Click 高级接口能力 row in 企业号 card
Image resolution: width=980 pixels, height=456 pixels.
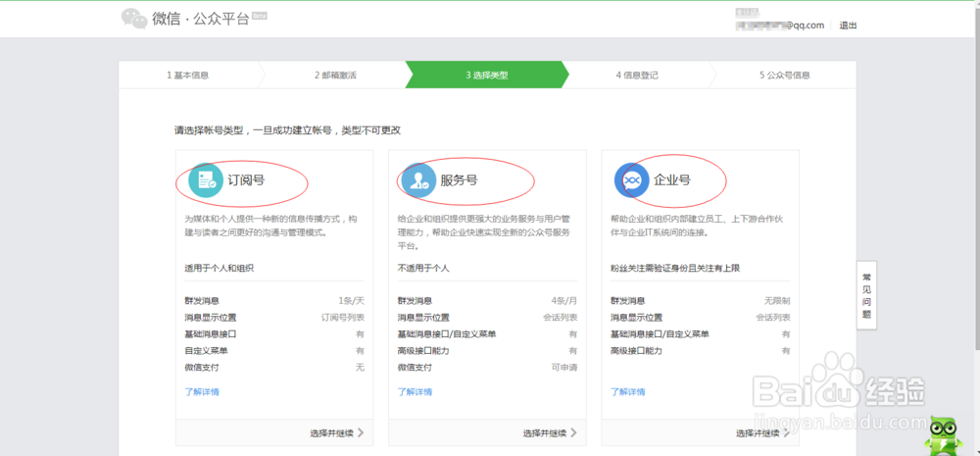pos(701,351)
